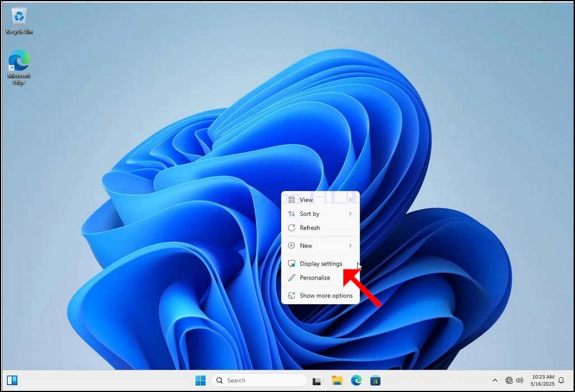Viewport: 575px width, 392px height.
Task: Open the Windows Start button
Action: (200, 381)
